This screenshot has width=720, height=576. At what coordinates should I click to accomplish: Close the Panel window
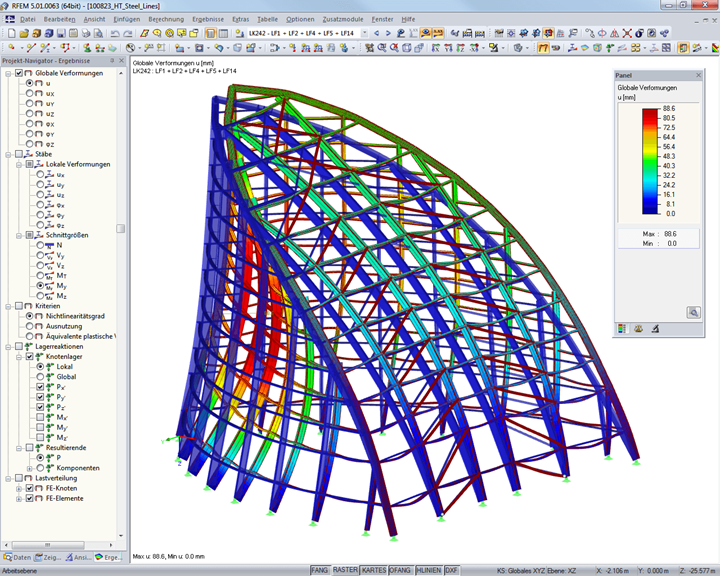point(698,75)
